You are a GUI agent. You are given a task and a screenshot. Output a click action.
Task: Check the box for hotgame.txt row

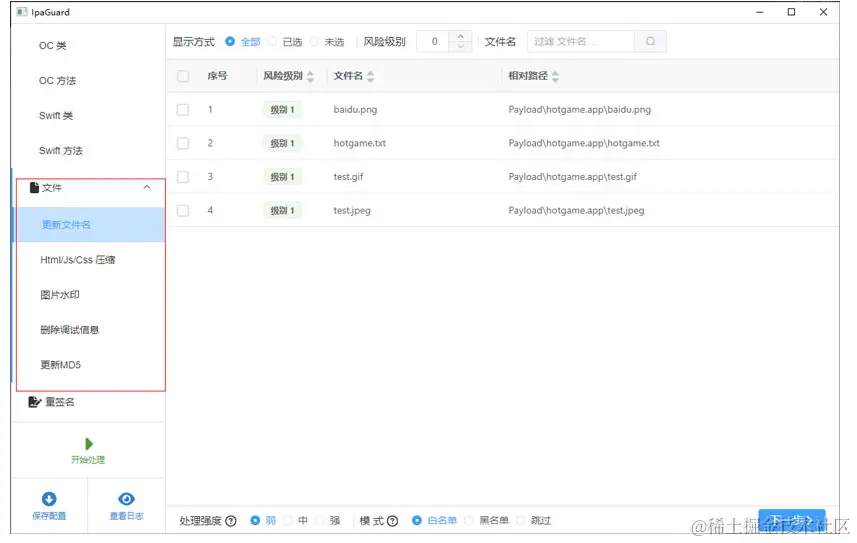click(x=183, y=143)
